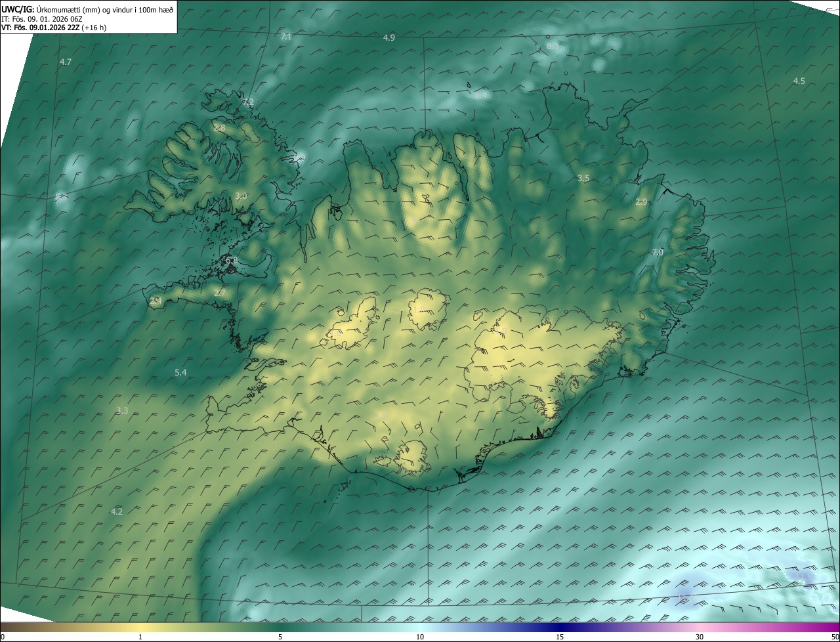Click the 7.1 value label
Screen dimensions: 840x642
pos(286,37)
